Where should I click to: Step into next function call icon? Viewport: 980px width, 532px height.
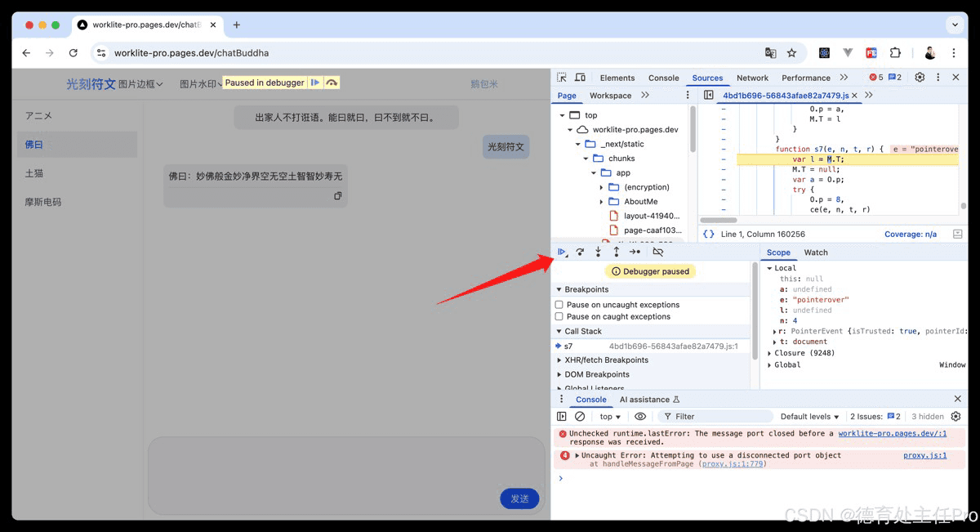click(x=598, y=252)
